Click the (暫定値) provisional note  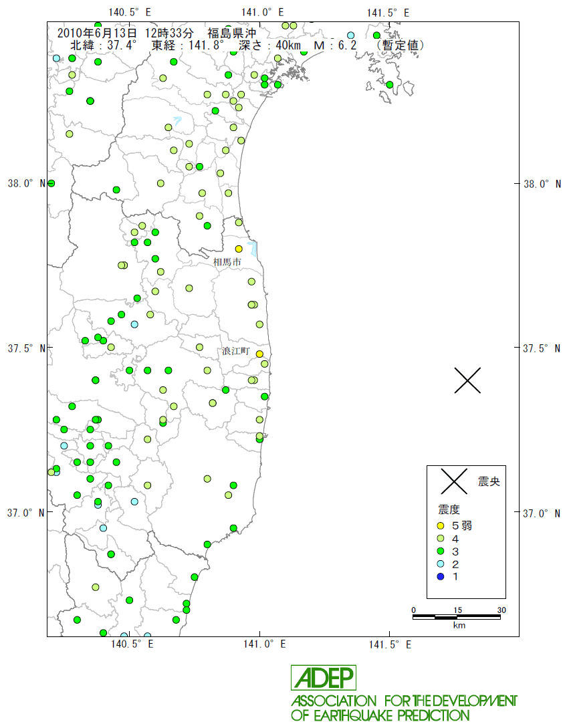(401, 45)
